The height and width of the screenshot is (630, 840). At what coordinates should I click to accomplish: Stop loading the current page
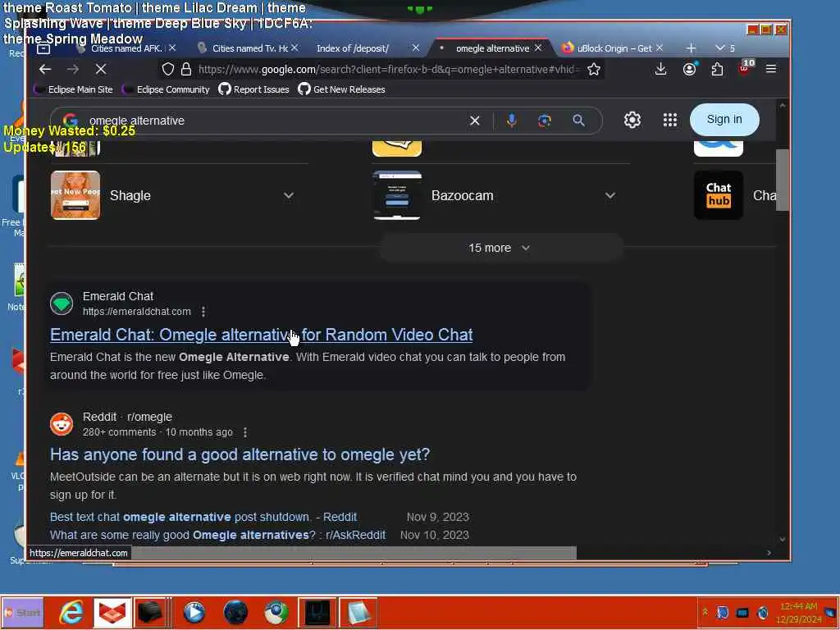101,69
